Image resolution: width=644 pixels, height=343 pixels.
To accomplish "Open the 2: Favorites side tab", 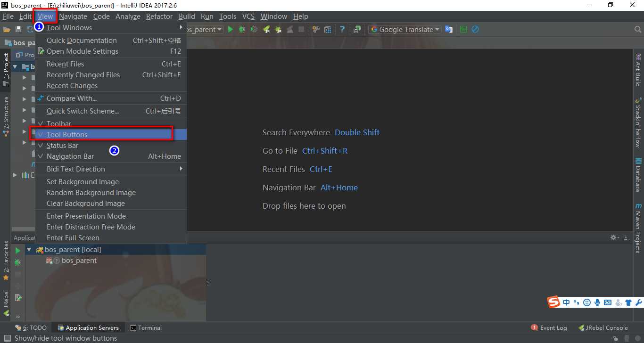I will (6, 261).
